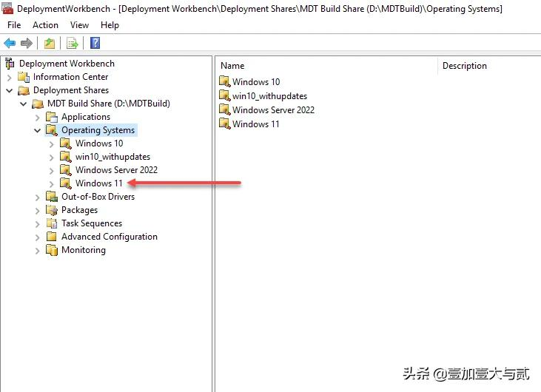
Task: Click the Applications node icon
Action: tap(51, 117)
